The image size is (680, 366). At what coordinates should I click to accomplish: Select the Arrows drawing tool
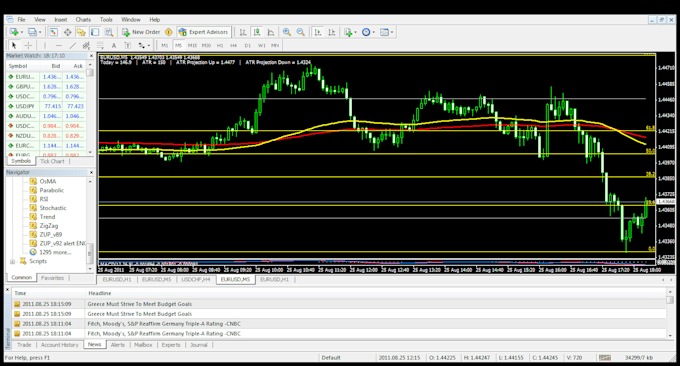pos(141,45)
